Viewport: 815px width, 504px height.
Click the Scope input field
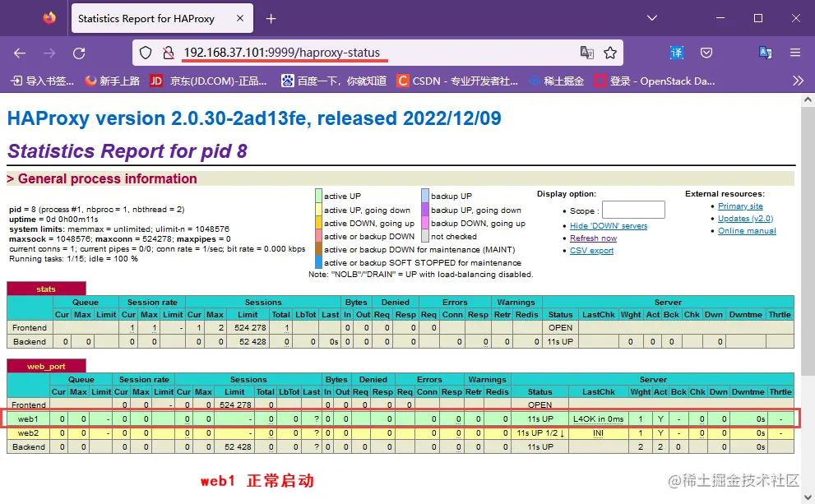point(634,209)
